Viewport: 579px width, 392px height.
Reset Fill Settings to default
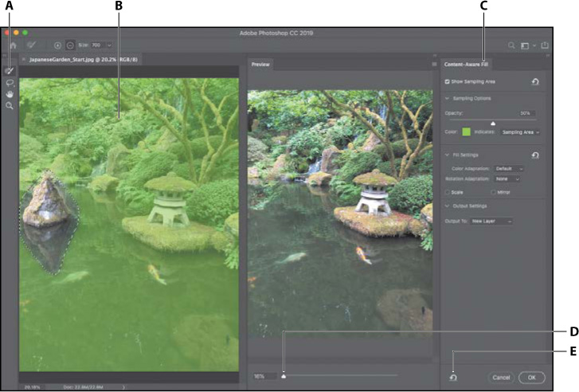[535, 155]
